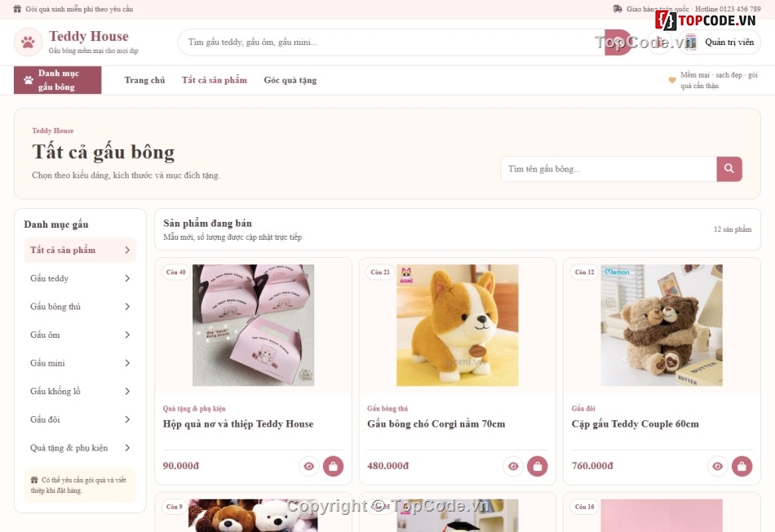Image resolution: width=775 pixels, height=532 pixels.
Task: Click the Còn 21 stock badge
Action: click(380, 272)
